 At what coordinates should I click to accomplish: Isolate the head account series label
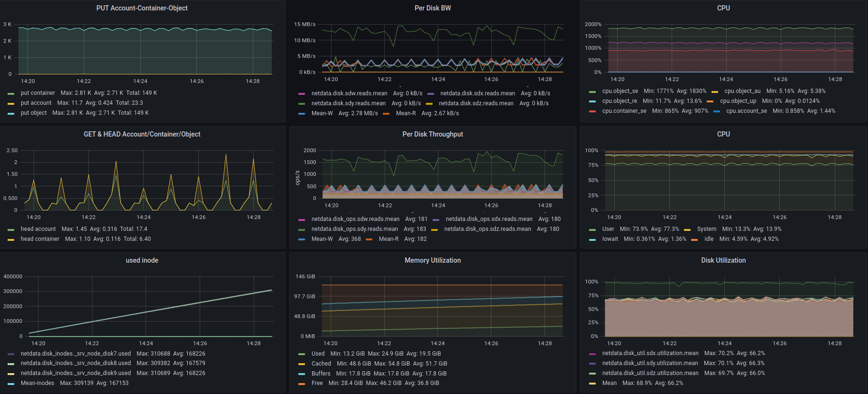point(38,229)
